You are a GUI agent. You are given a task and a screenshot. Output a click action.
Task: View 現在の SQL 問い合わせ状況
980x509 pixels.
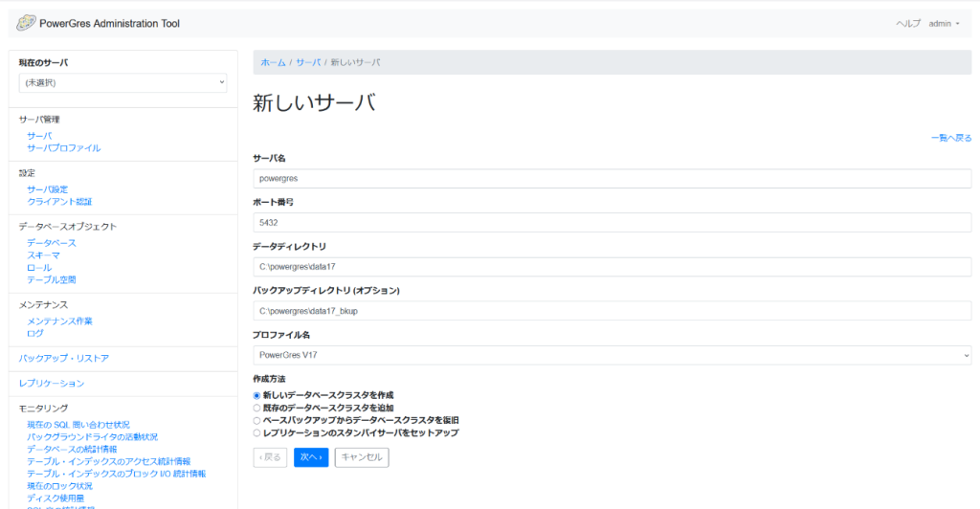(x=78, y=425)
